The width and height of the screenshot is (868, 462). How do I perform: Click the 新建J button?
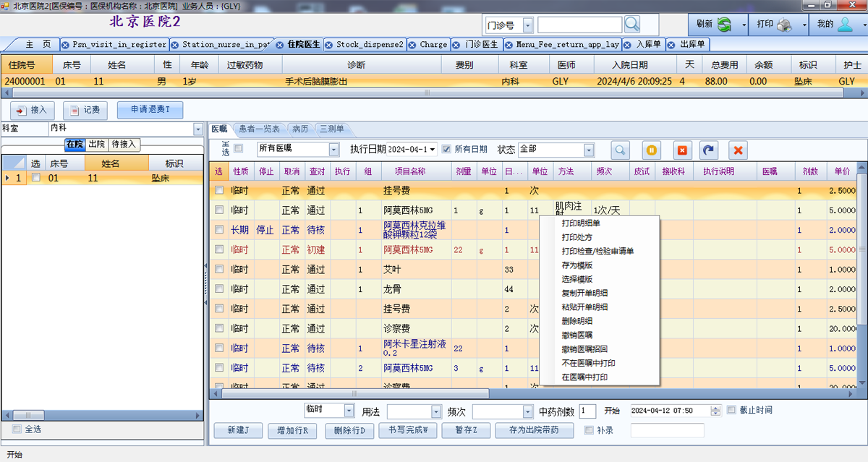(x=239, y=431)
